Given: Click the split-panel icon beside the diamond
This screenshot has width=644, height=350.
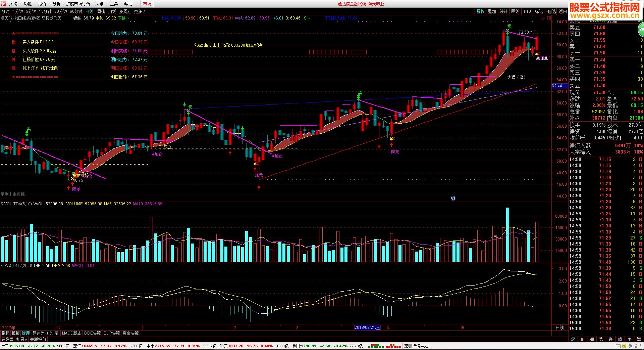Looking at the screenshot, I should tap(549, 18).
